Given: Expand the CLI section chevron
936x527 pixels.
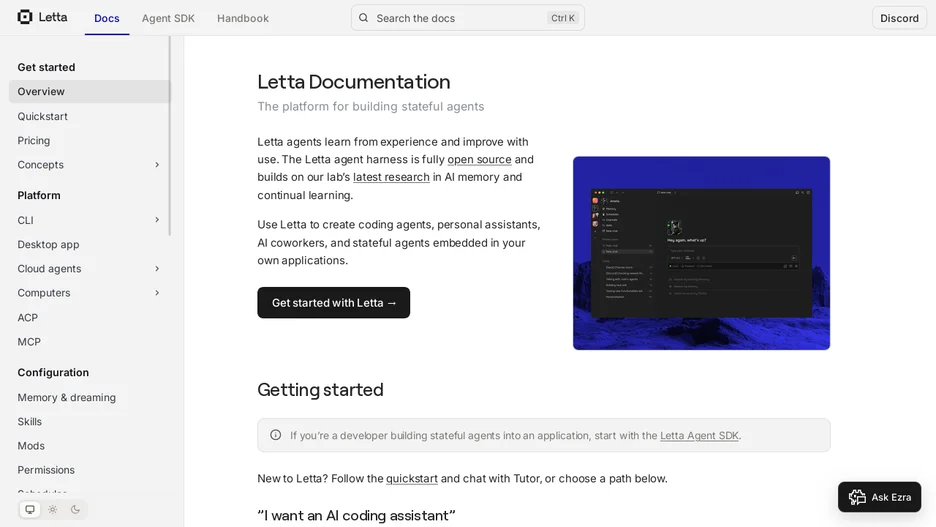Looking at the screenshot, I should [157, 220].
